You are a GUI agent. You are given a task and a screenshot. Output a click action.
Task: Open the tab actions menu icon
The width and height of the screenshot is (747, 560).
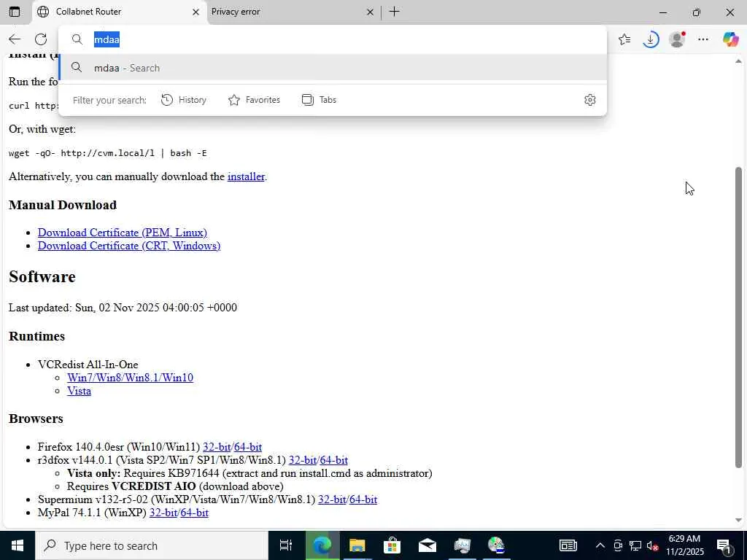point(15,12)
